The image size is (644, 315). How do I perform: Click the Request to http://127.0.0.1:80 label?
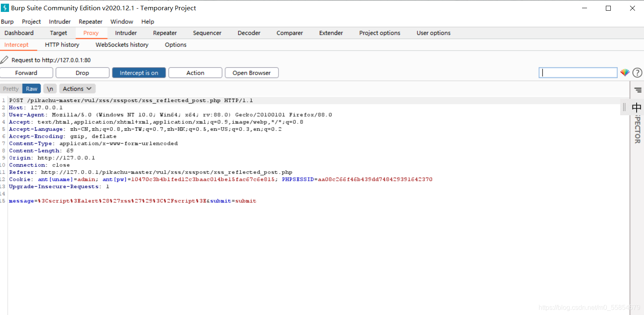click(x=51, y=60)
